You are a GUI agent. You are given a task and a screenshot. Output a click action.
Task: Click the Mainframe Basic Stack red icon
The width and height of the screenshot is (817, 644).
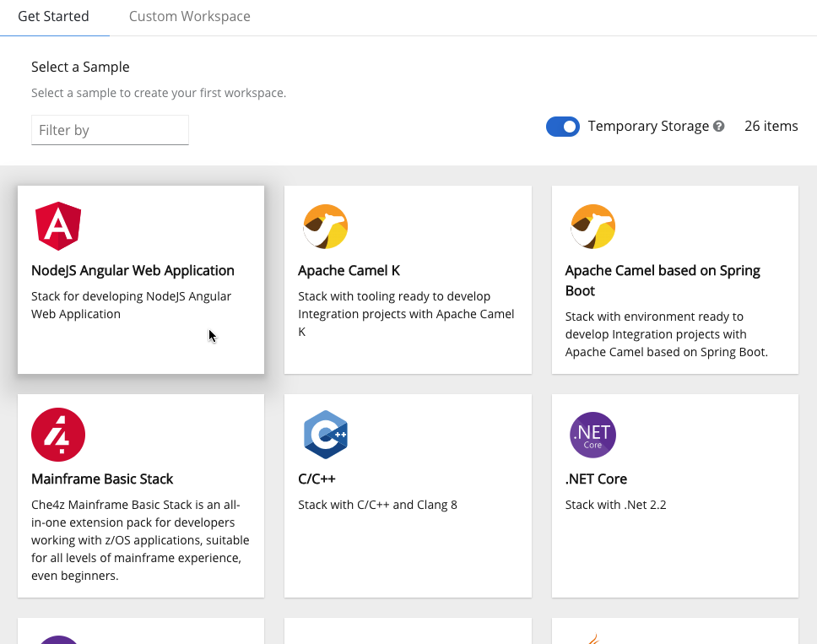[58, 435]
